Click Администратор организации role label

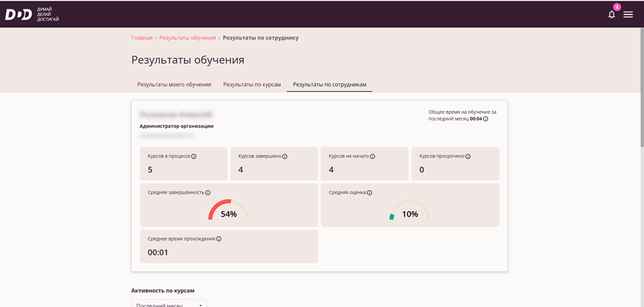tap(177, 126)
